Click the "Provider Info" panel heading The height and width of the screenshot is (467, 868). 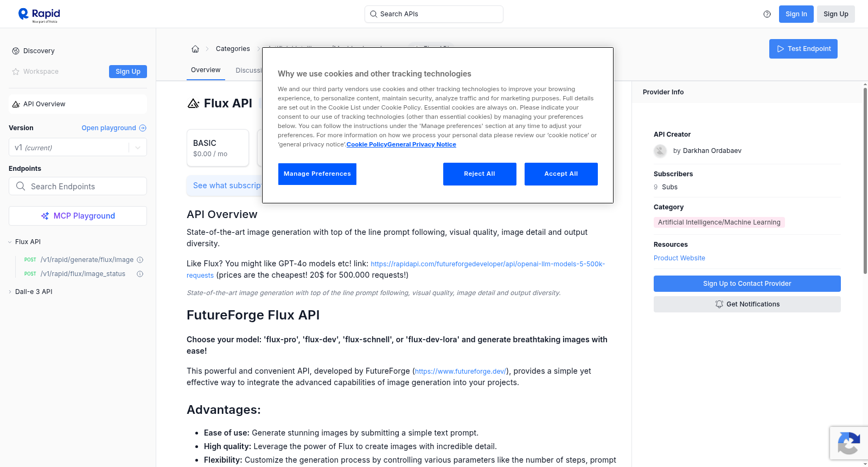(x=663, y=92)
